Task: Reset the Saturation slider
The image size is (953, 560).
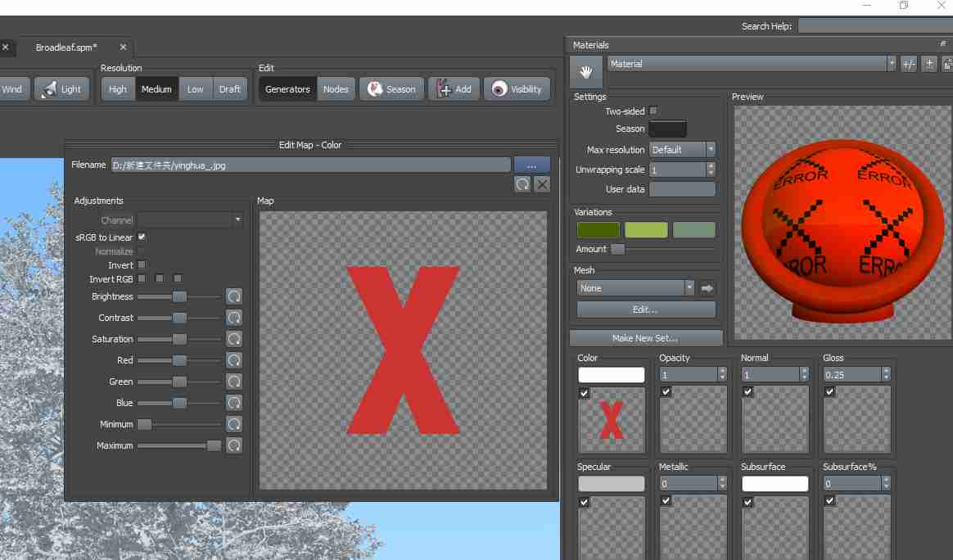Action: [x=234, y=339]
